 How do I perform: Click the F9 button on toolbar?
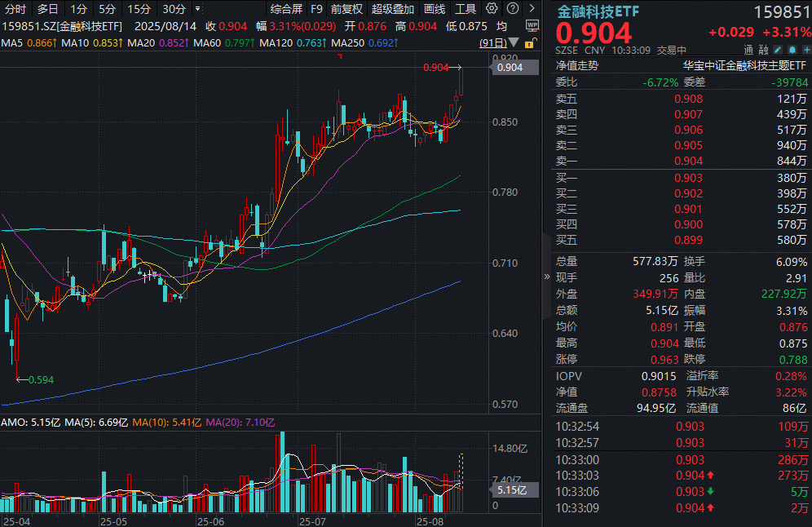coord(317,8)
